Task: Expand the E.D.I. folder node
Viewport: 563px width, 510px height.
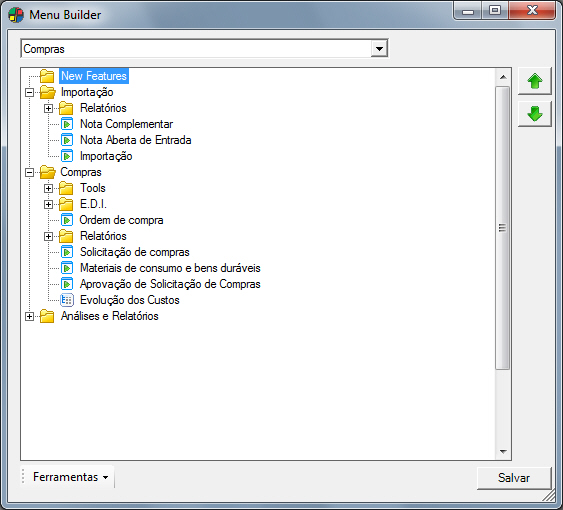Action: pos(48,204)
